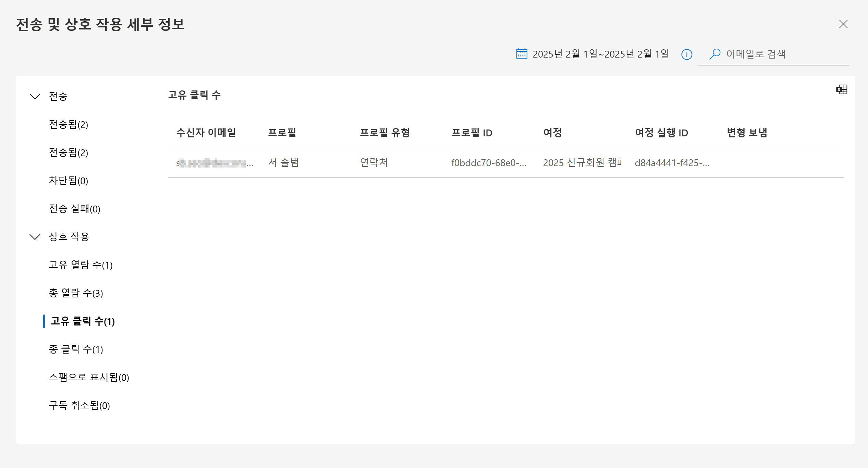Collapse the 상호 작용 section chevron

point(35,237)
